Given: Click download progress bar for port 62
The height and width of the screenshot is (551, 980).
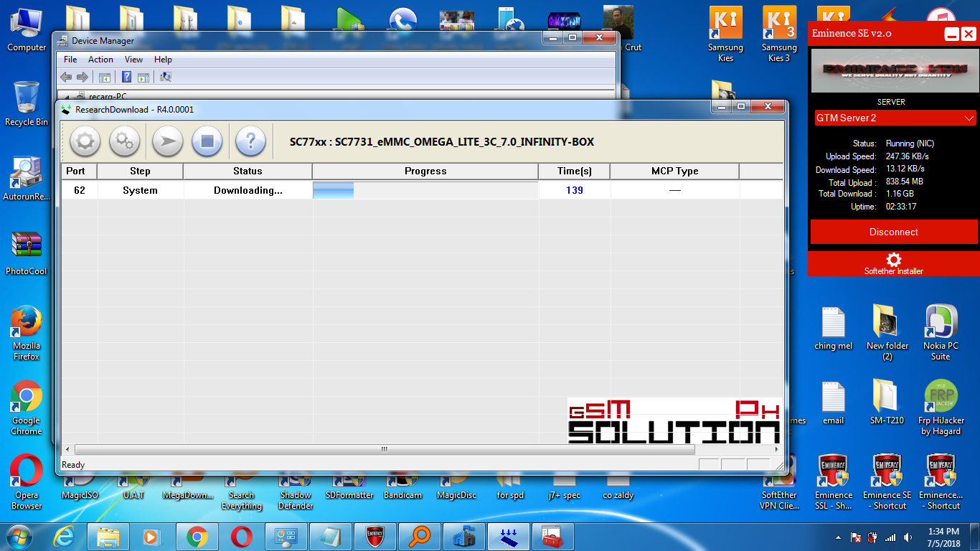Looking at the screenshot, I should point(425,190).
